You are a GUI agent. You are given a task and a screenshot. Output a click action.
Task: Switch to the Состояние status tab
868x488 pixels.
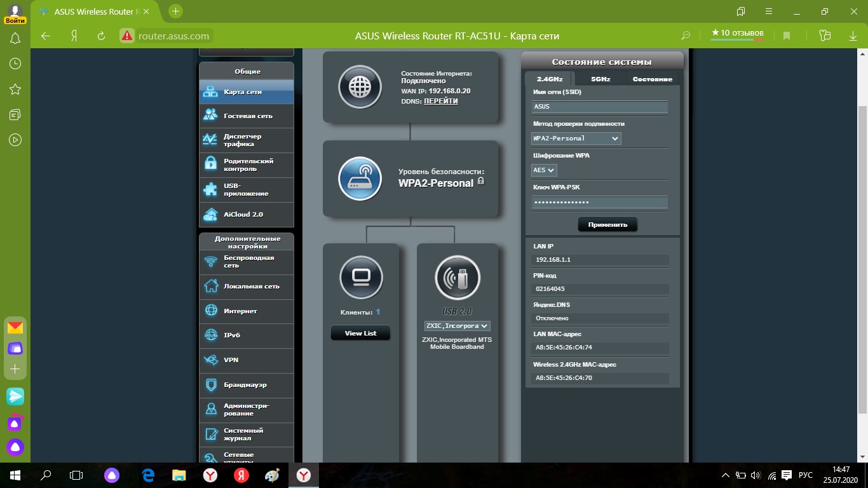point(652,79)
